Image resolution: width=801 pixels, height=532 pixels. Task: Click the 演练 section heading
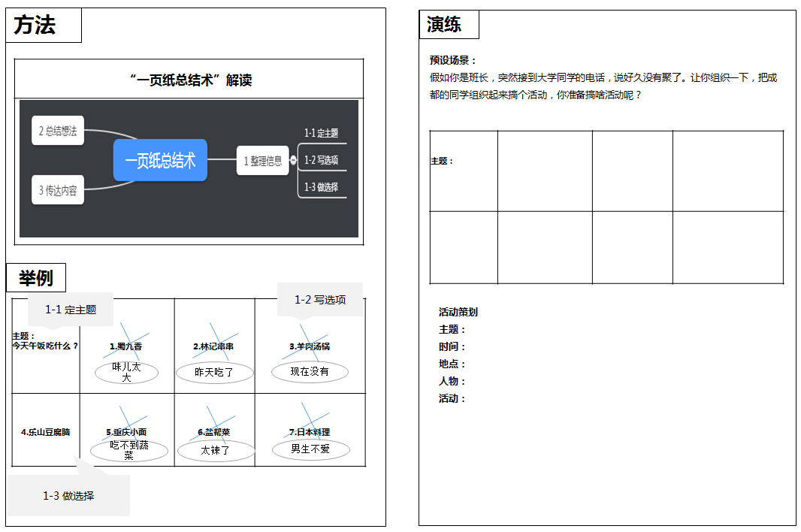point(444,25)
